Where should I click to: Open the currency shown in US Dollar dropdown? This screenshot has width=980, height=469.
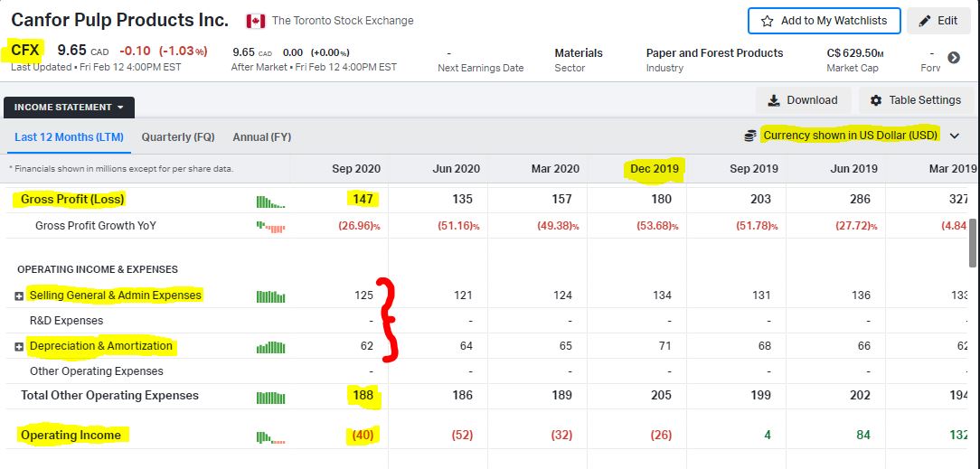[955, 136]
